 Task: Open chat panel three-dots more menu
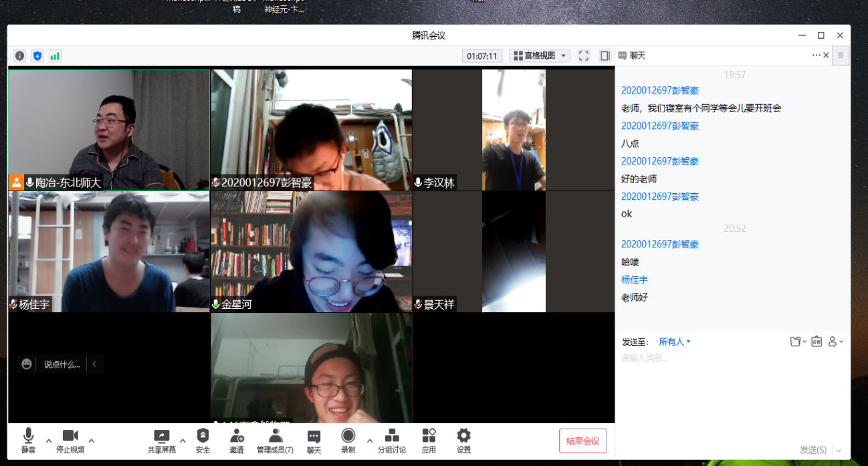click(816, 55)
